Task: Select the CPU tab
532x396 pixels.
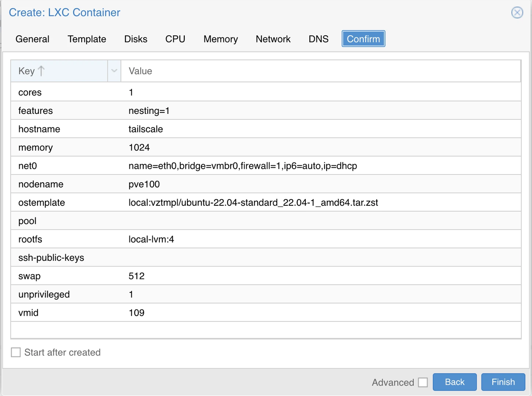Action: (175, 39)
